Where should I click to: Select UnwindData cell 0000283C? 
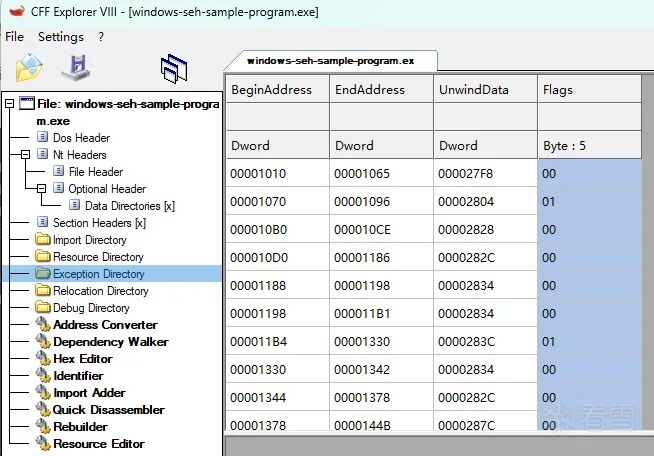[485, 341]
